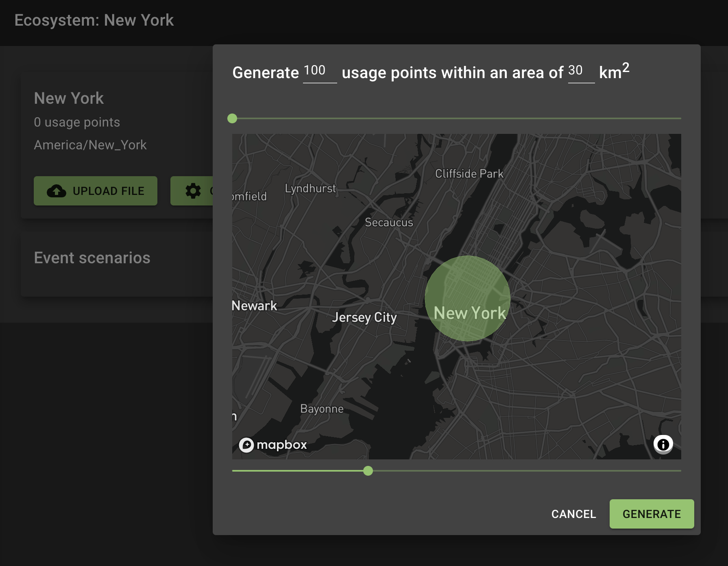The image size is (728, 566).
Task: Select the green circular area marker over Manhattan
Action: [x=467, y=285]
